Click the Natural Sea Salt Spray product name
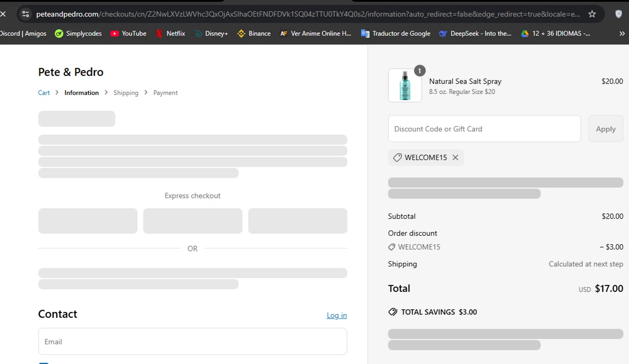 (465, 81)
